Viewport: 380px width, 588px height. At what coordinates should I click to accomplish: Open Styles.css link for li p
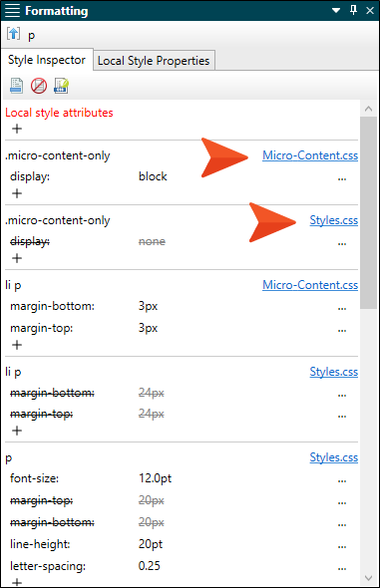point(334,372)
